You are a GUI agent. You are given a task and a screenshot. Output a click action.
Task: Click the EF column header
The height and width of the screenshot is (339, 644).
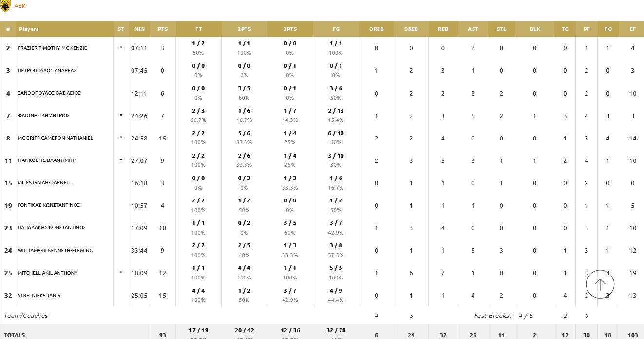coord(632,29)
